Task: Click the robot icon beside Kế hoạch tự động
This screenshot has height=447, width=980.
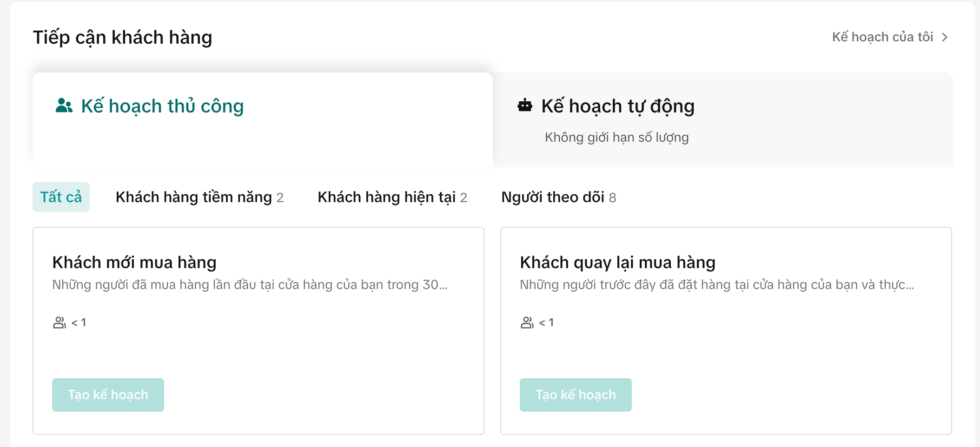Action: (x=525, y=106)
